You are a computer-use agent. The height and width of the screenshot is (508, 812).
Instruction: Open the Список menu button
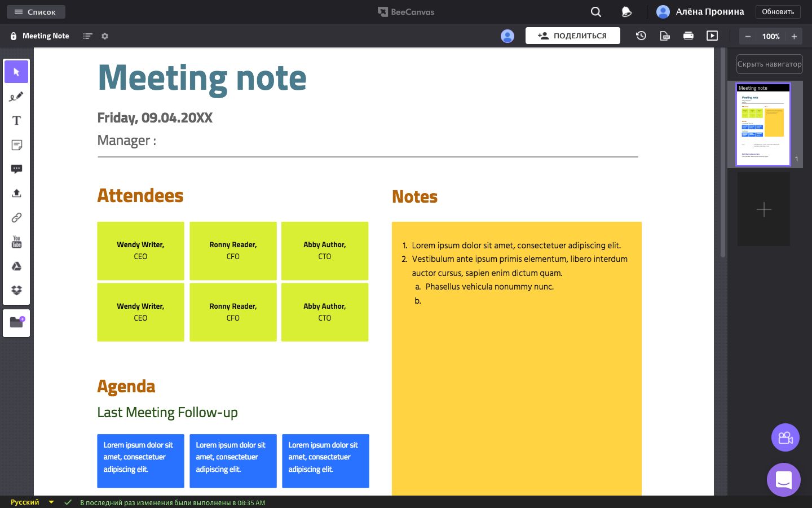36,12
